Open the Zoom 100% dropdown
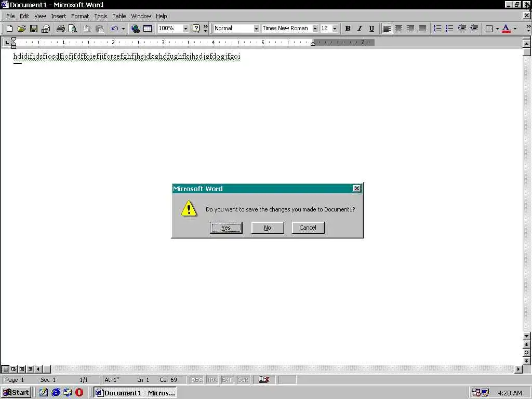 [x=185, y=29]
